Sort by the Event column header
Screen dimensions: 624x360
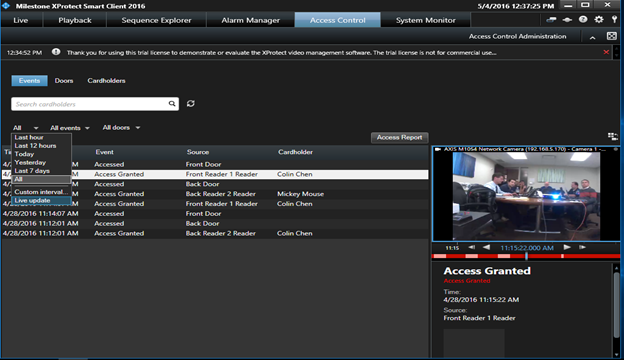(x=104, y=152)
